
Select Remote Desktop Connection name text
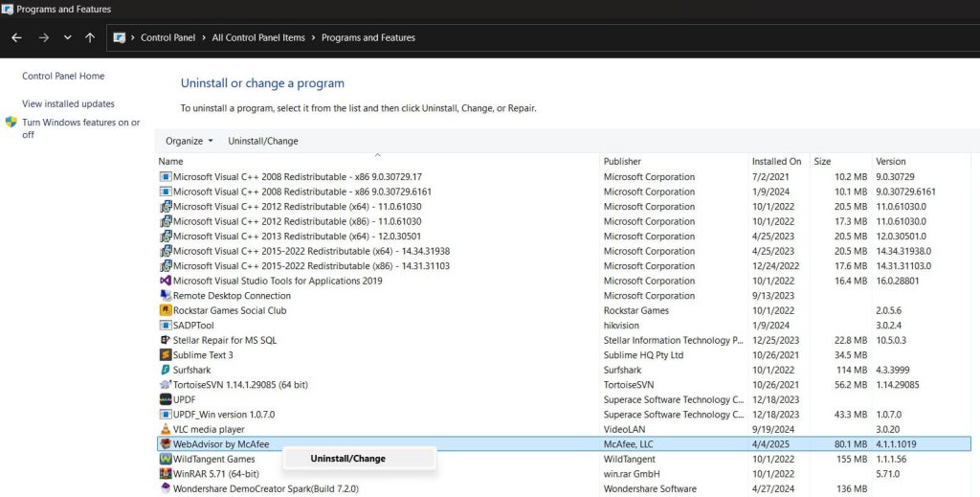(x=232, y=296)
